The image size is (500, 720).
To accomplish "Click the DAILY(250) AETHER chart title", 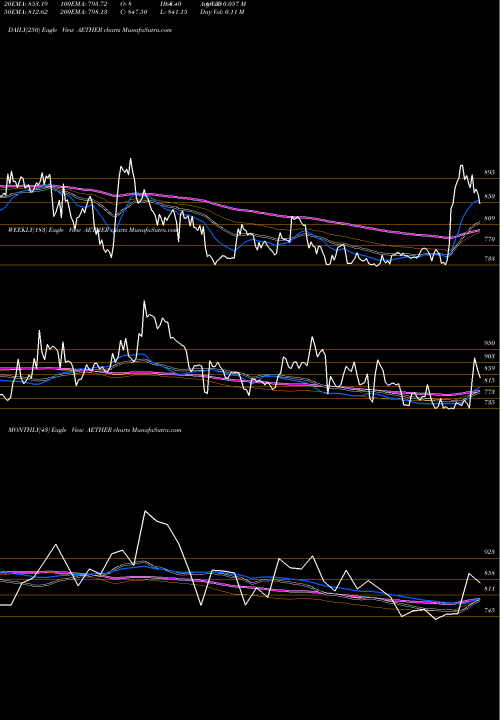I will [90, 30].
